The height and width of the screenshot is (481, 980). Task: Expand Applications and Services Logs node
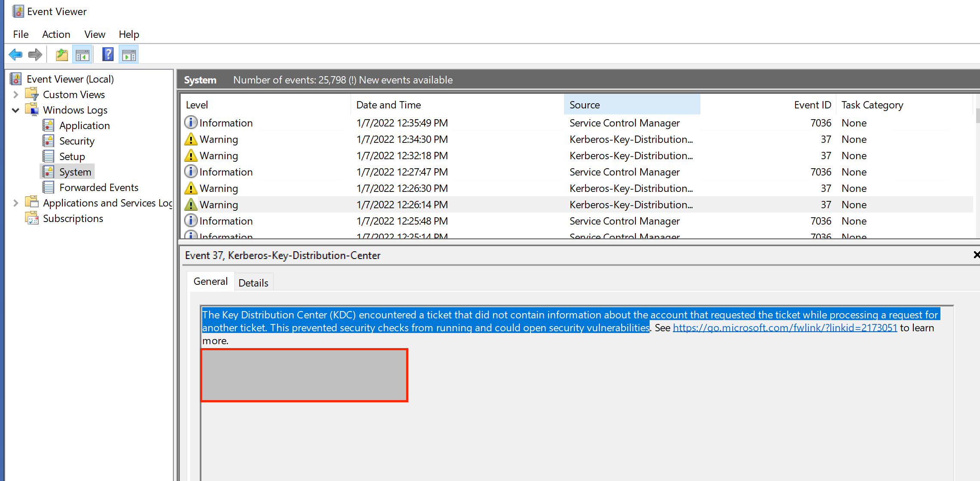[x=16, y=203]
